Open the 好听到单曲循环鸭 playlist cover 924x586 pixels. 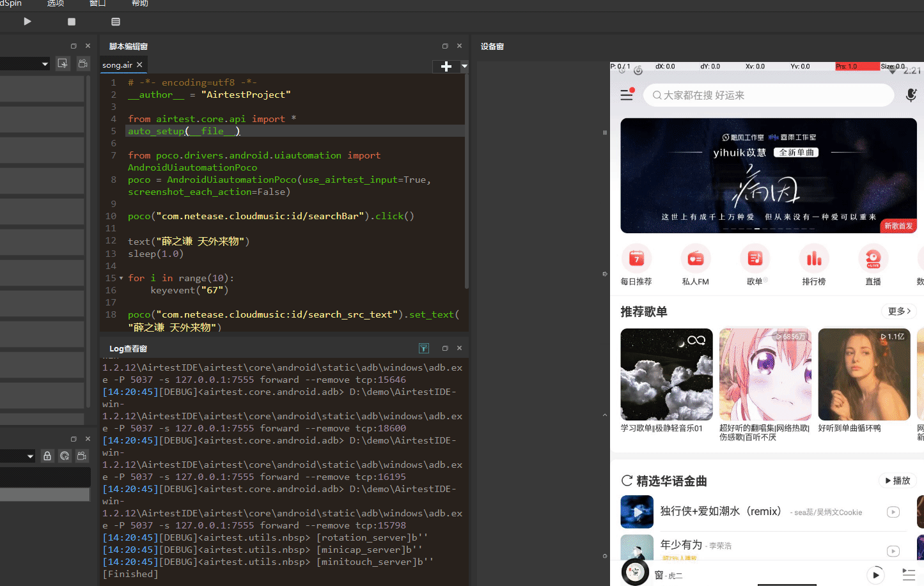coord(864,374)
